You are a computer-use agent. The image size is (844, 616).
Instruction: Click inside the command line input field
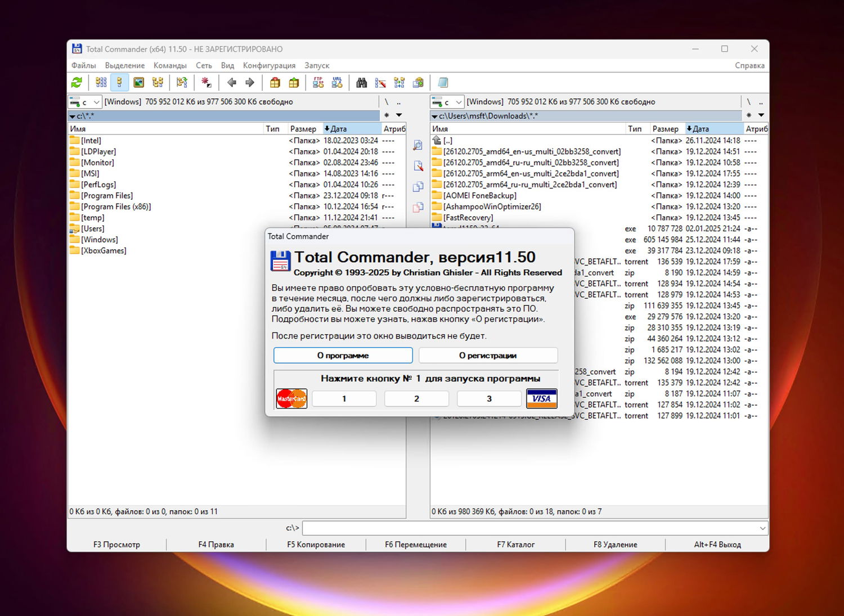point(529,528)
